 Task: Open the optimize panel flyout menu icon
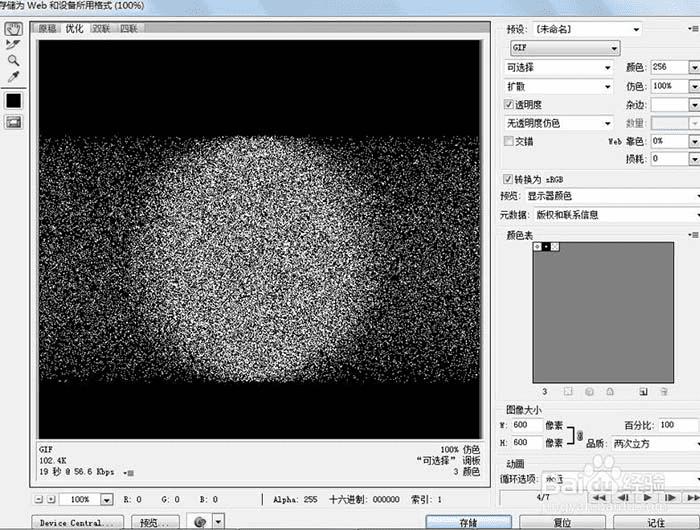(693, 29)
